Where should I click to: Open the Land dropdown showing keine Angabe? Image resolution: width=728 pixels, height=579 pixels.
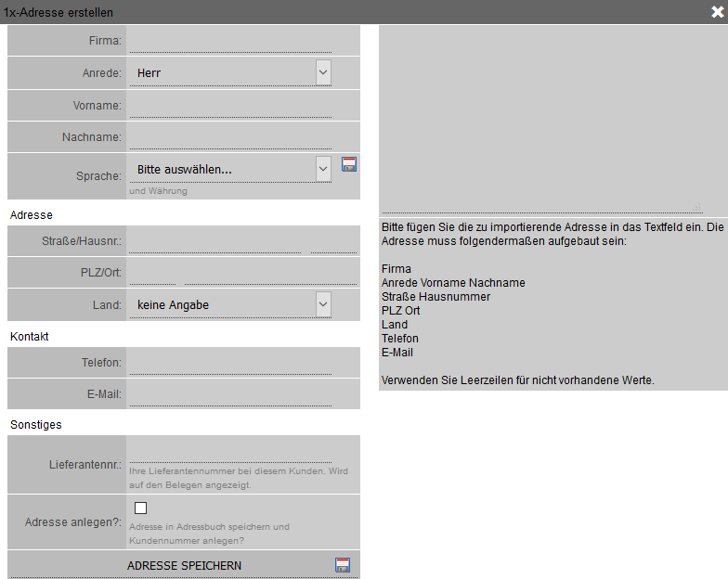point(230,304)
